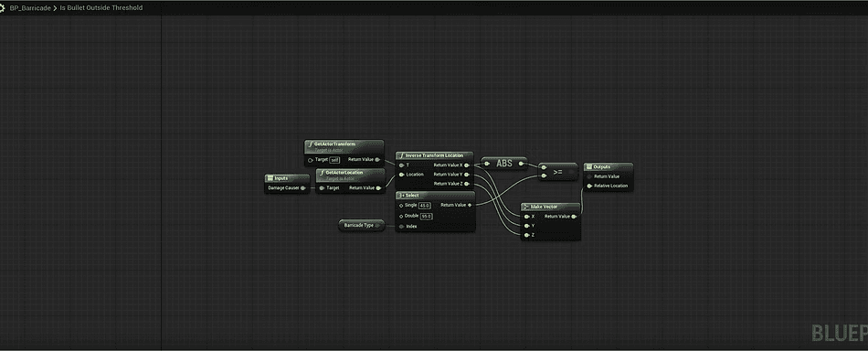This screenshot has height=351, width=868.
Task: Click the Z input pin on Make Vector
Action: click(526, 235)
